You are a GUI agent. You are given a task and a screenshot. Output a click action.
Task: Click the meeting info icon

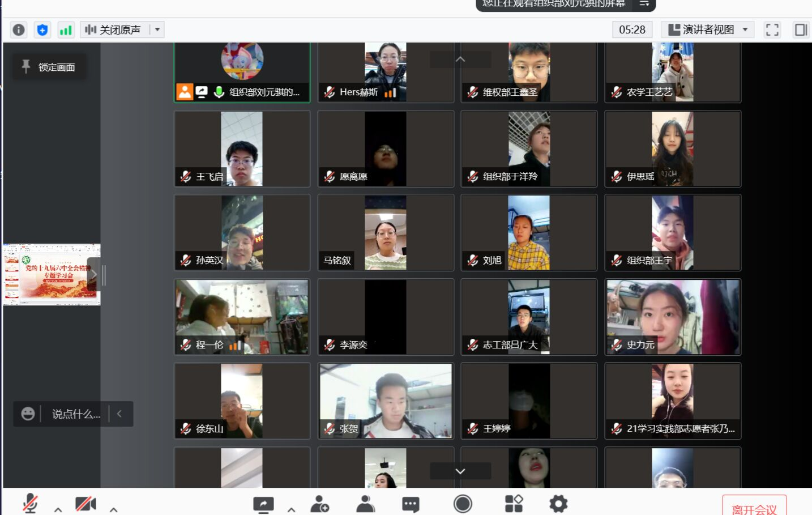click(x=19, y=29)
